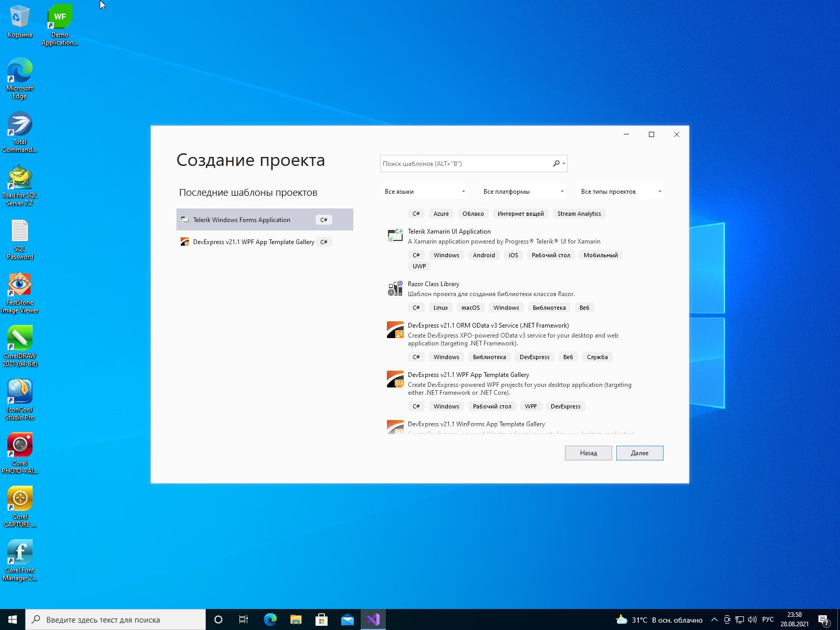Open the Windows Start menu

(13, 619)
